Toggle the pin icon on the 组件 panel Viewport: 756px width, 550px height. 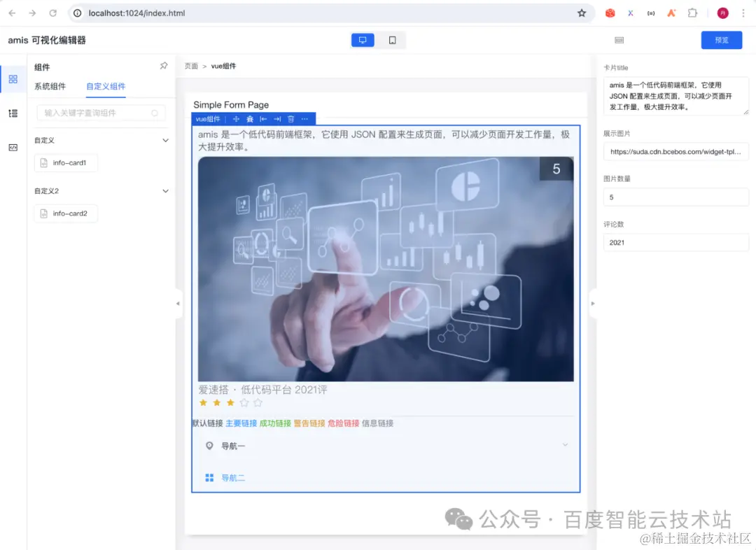coord(163,65)
